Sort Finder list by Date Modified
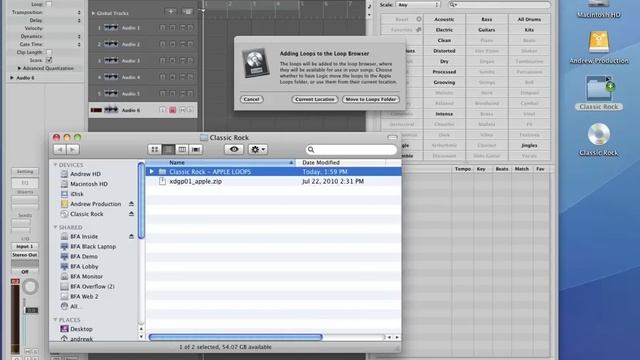Image resolution: width=640 pixels, height=360 pixels. click(340, 162)
